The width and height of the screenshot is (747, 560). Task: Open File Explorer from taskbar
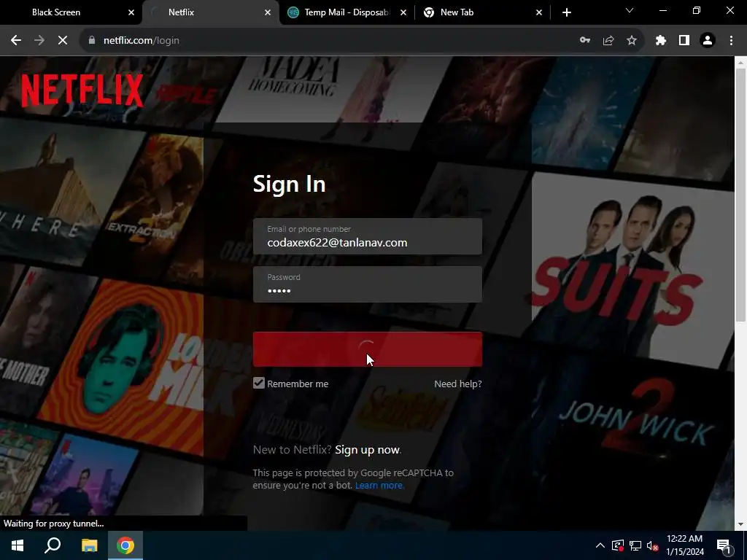89,545
